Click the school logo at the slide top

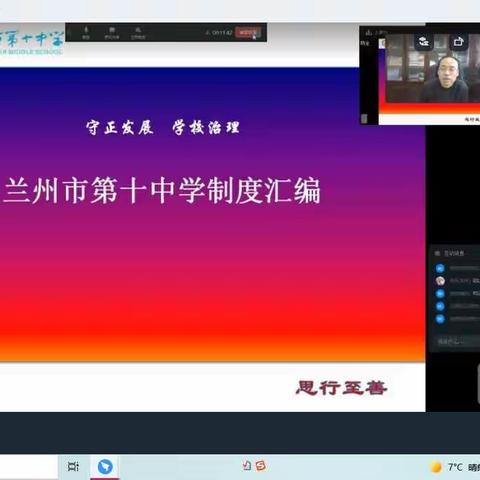(31, 42)
